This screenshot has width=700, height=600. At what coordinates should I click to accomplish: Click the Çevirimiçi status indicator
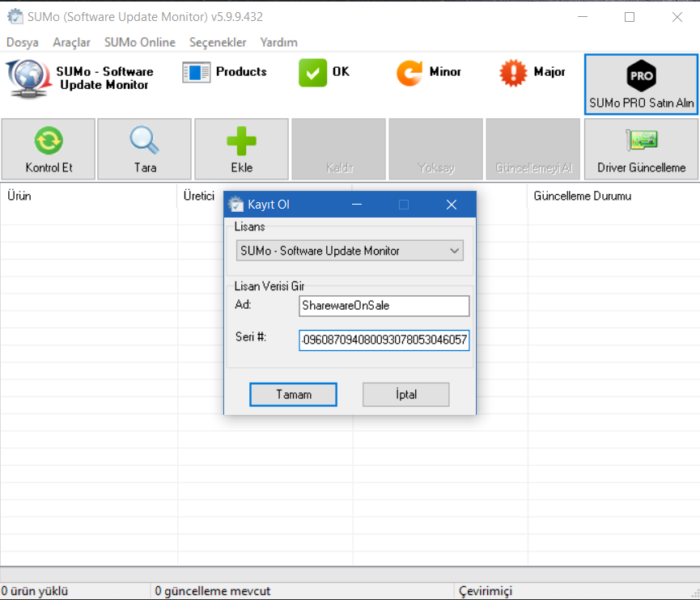click(486, 591)
